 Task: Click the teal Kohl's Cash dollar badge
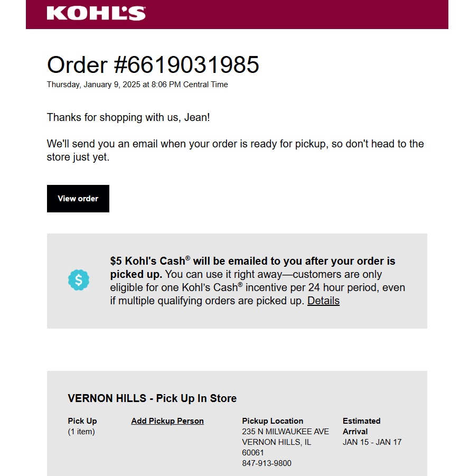pyautogui.click(x=79, y=280)
